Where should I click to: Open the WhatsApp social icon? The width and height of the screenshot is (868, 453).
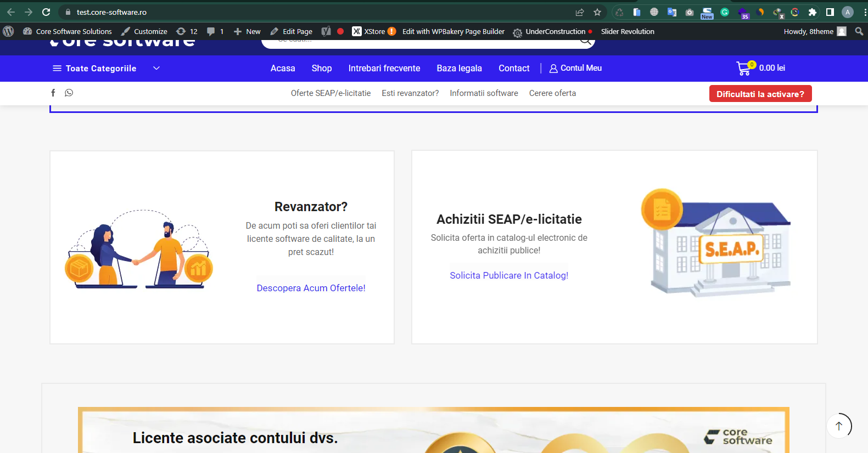coord(69,93)
